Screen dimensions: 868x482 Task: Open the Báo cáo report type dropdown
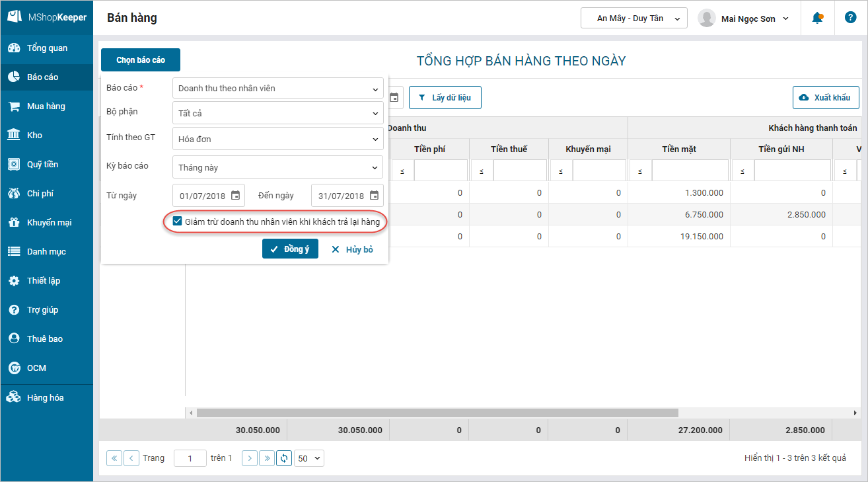pos(277,89)
